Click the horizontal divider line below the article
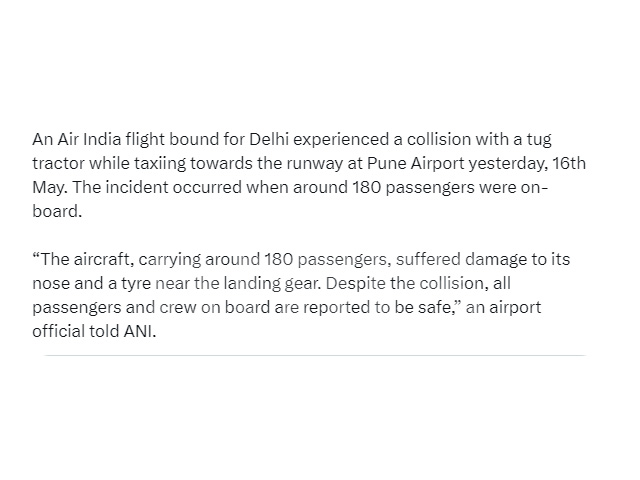Viewport: 640px width, 480px height. 315,356
